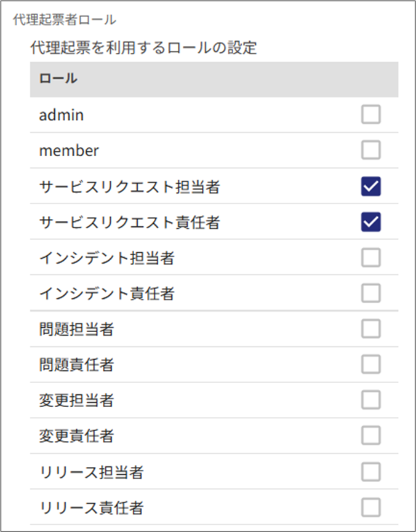Tick the member role checkbox
416x532 pixels.
point(370,150)
